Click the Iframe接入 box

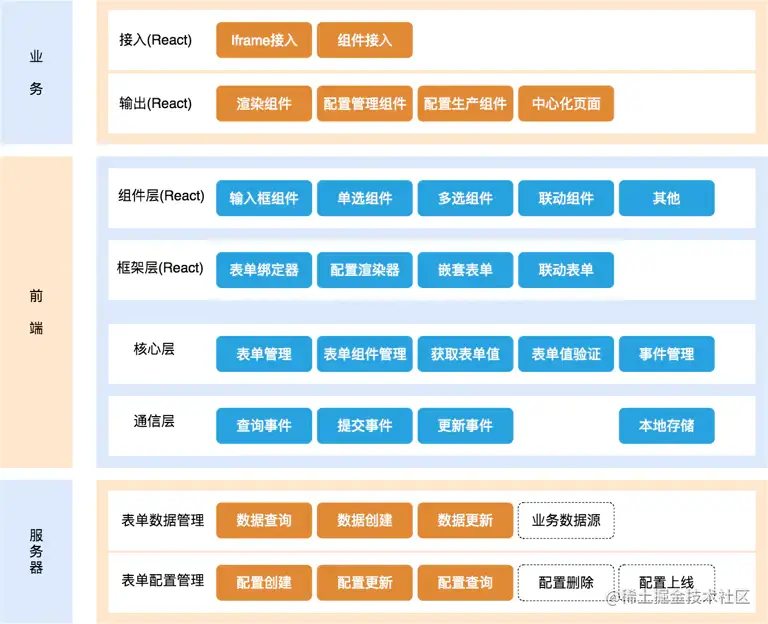(x=264, y=40)
